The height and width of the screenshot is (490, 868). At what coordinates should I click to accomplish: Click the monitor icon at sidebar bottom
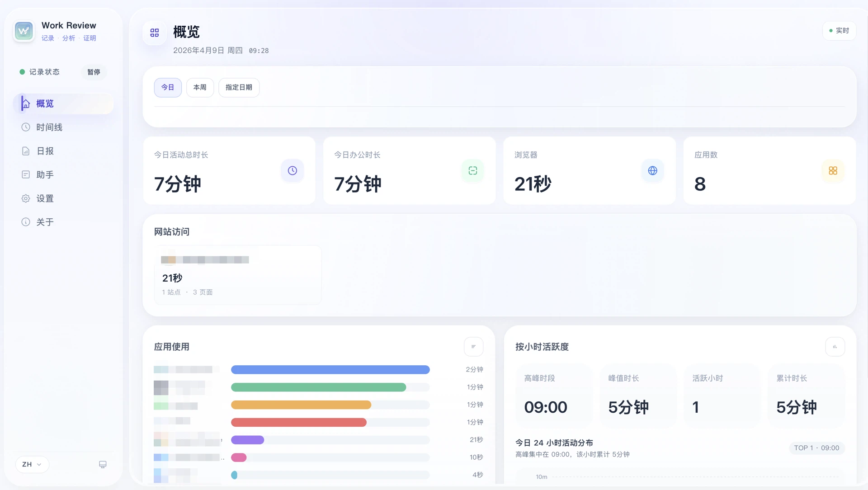(103, 465)
